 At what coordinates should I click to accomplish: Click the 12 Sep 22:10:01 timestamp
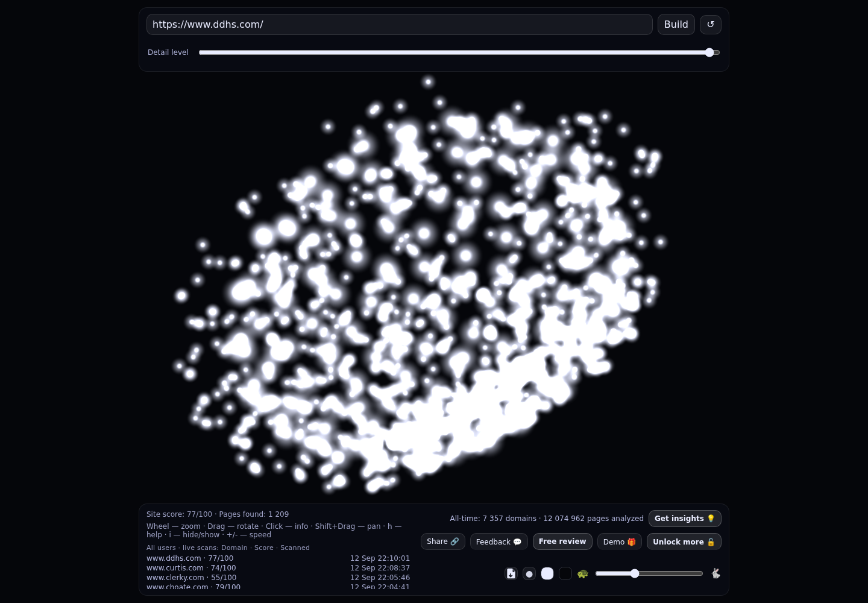click(x=380, y=558)
